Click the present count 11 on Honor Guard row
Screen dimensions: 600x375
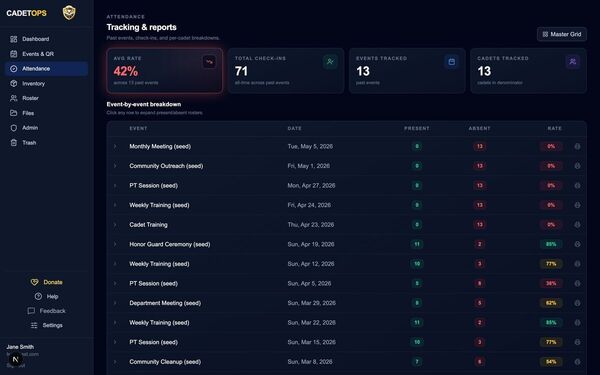pos(417,244)
